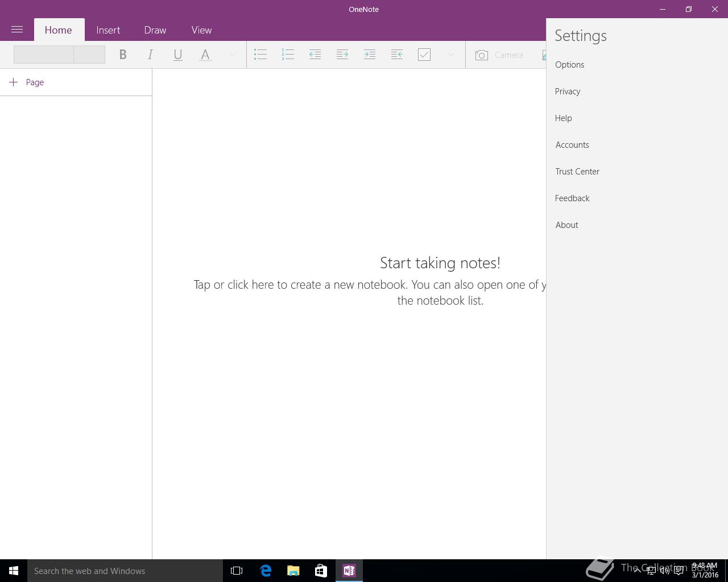Open About in Settings pane
728x582 pixels.
567,225
